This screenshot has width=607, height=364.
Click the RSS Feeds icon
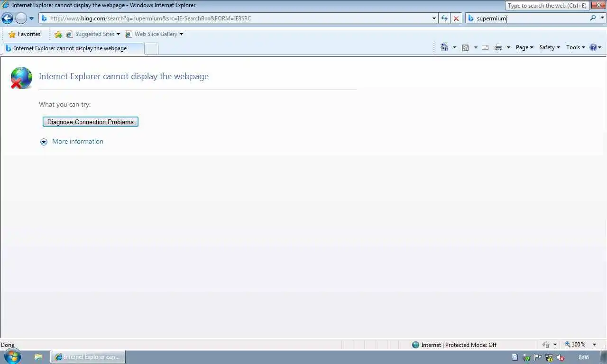tap(465, 47)
